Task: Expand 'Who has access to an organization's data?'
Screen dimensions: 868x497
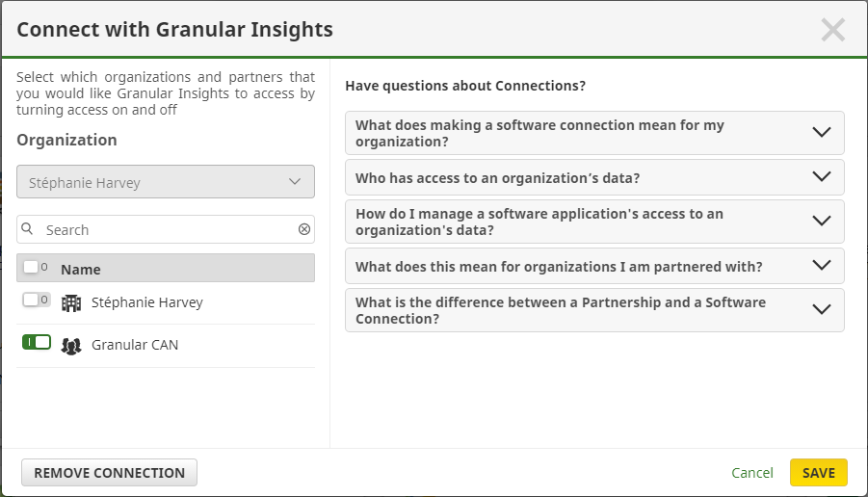Action: pyautogui.click(x=594, y=177)
